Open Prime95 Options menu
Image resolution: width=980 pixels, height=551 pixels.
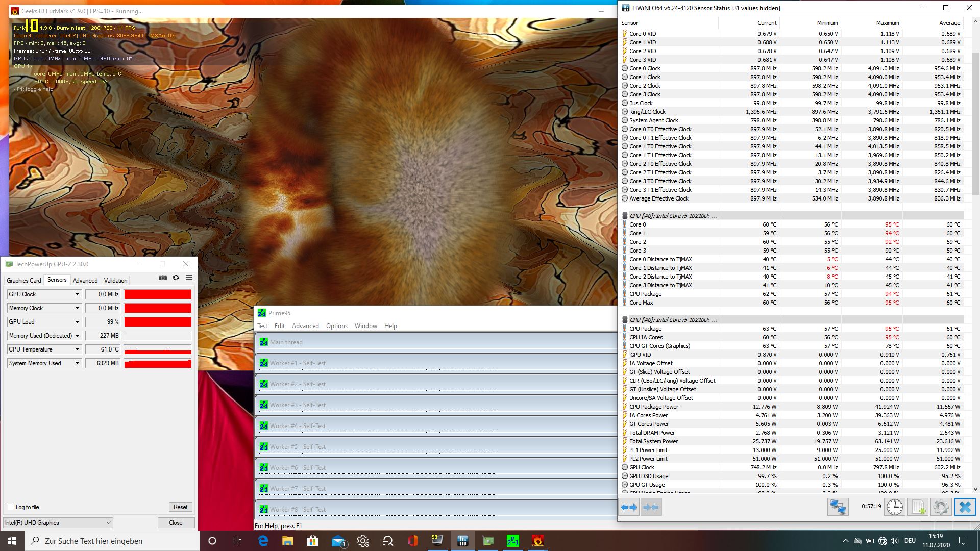pos(336,326)
